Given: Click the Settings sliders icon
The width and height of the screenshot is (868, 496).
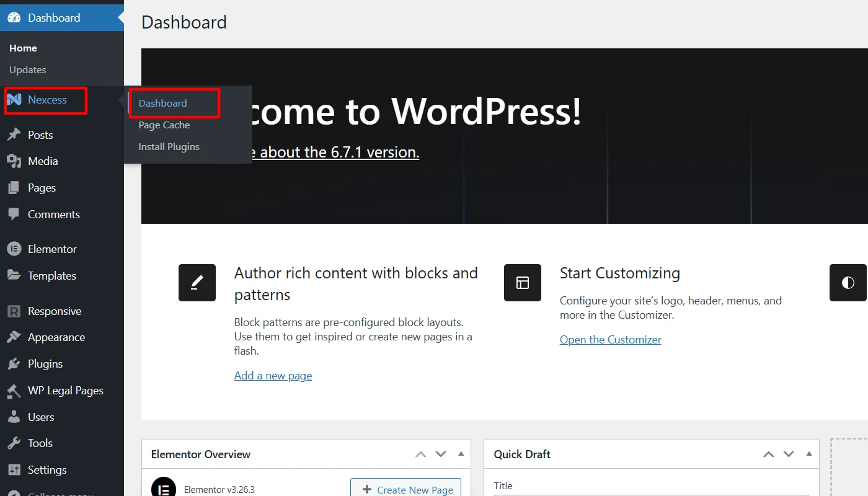Looking at the screenshot, I should click(14, 470).
